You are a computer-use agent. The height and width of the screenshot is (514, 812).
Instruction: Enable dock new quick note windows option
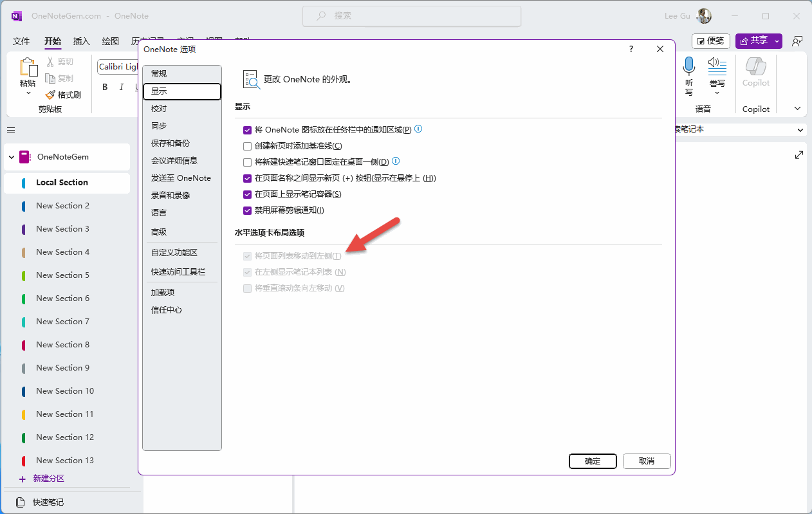[x=247, y=162]
